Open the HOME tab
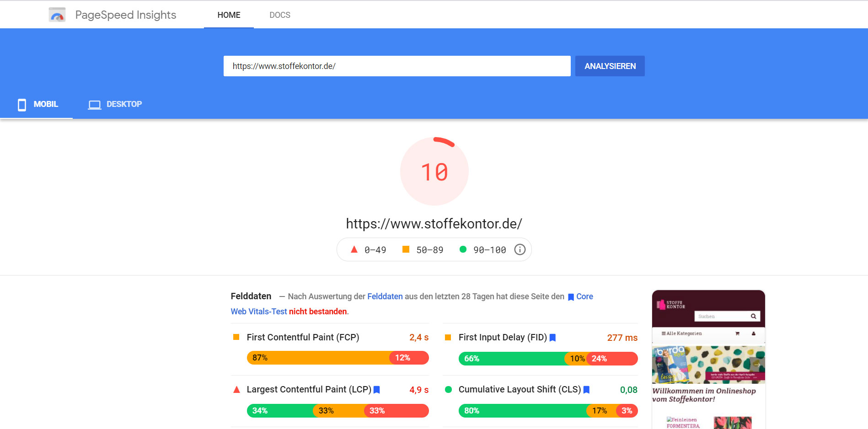The width and height of the screenshot is (868, 429). 229,15
